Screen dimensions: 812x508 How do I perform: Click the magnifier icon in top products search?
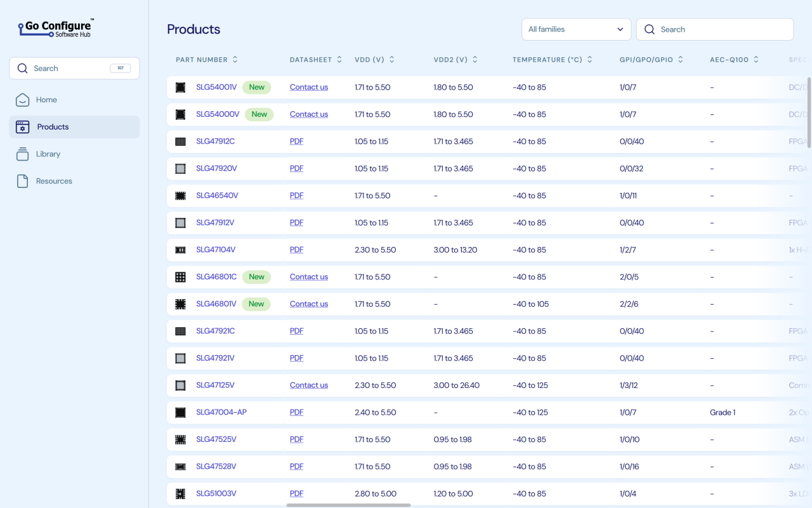point(650,29)
